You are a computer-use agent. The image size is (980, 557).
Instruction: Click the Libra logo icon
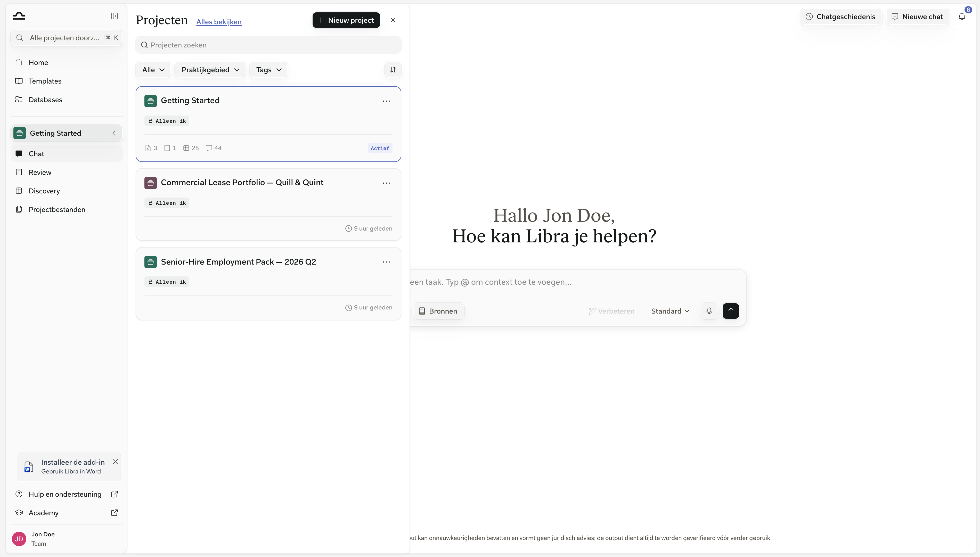19,16
